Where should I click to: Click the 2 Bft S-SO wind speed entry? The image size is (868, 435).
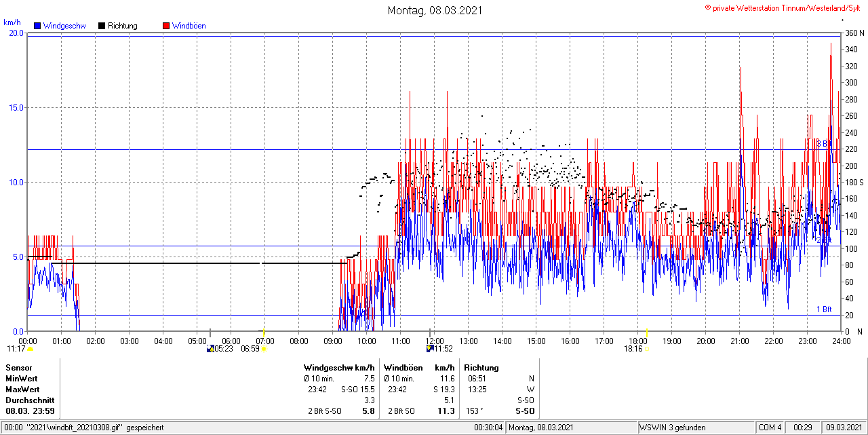click(325, 411)
